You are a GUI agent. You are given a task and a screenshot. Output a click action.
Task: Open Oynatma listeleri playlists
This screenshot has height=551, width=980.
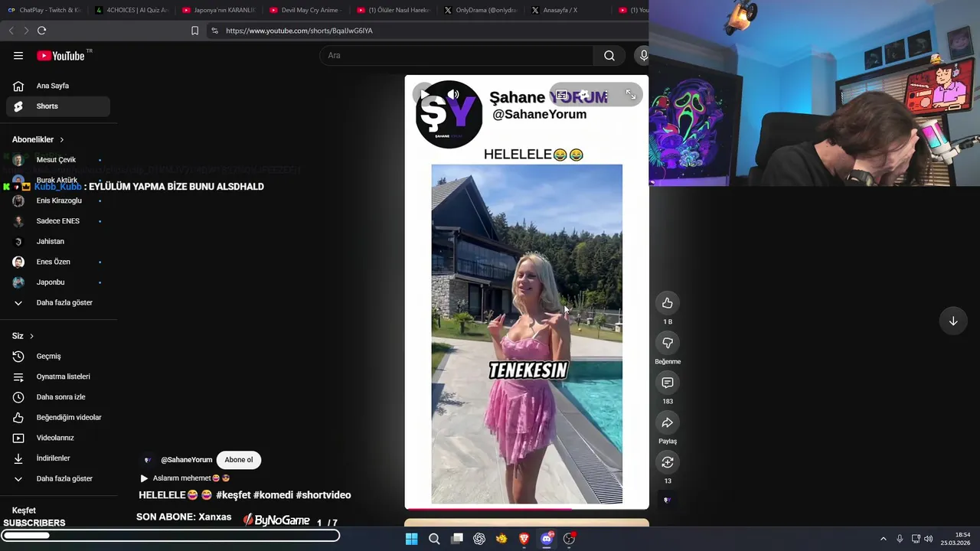[x=58, y=377]
